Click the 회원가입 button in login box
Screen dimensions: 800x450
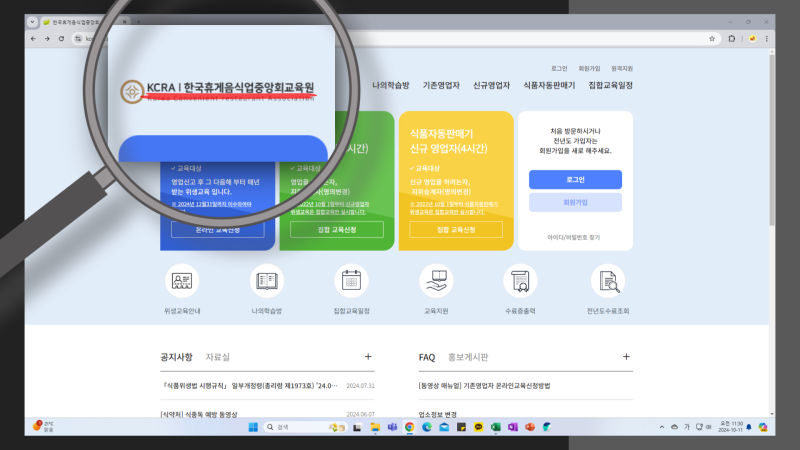click(575, 202)
